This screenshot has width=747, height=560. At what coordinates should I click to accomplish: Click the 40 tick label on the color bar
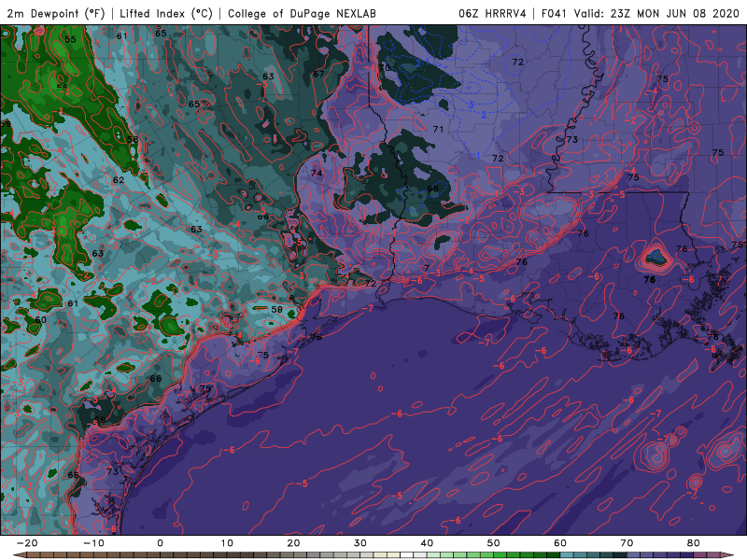pos(427,543)
